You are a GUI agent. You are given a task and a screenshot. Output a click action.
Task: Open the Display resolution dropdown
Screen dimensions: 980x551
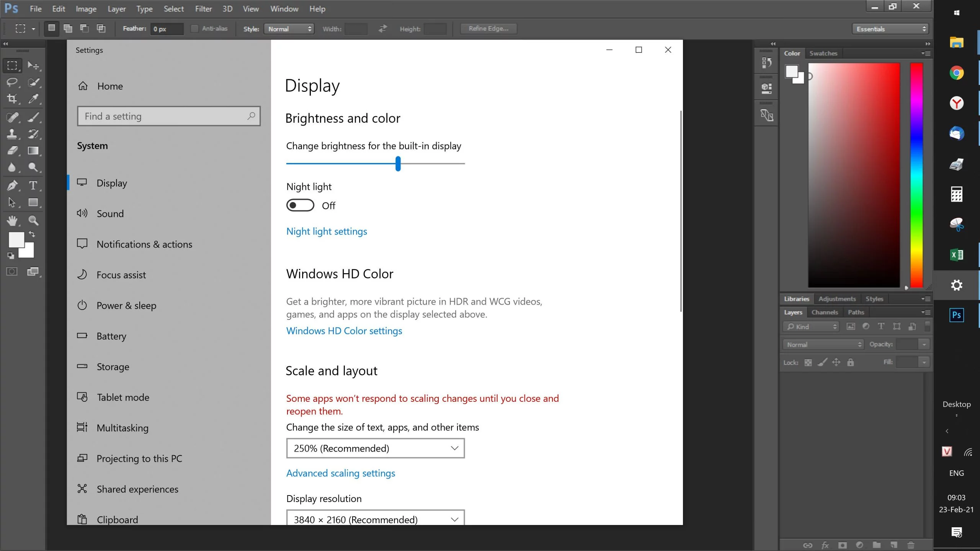(x=375, y=518)
